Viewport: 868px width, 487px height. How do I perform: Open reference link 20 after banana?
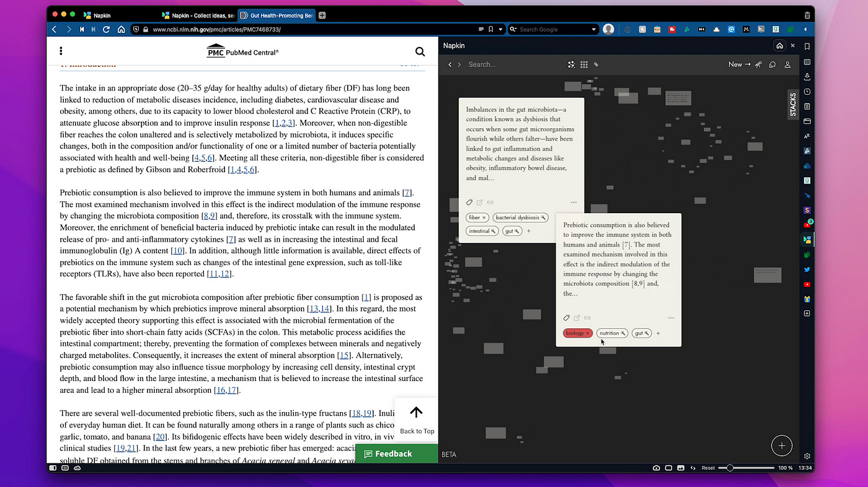point(160,436)
